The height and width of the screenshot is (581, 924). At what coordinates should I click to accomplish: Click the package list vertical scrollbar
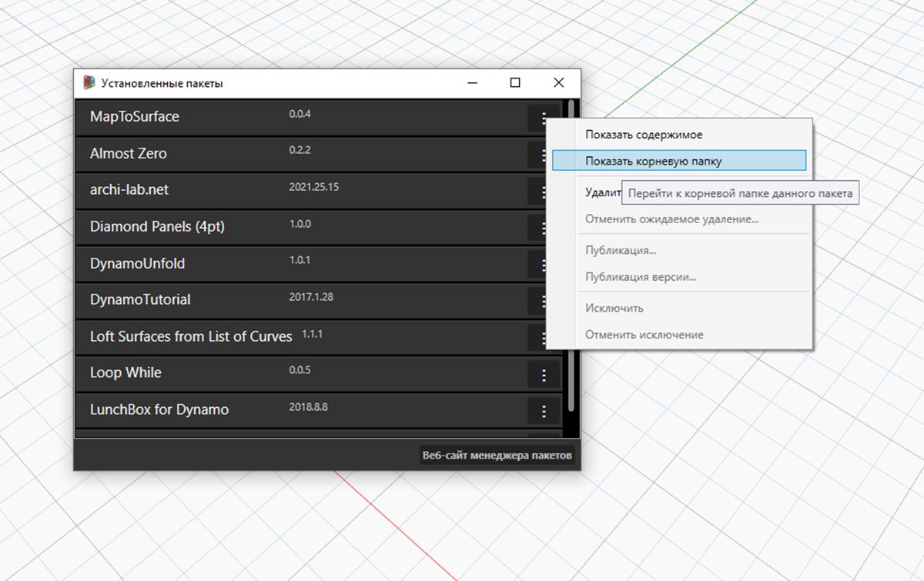point(571,255)
